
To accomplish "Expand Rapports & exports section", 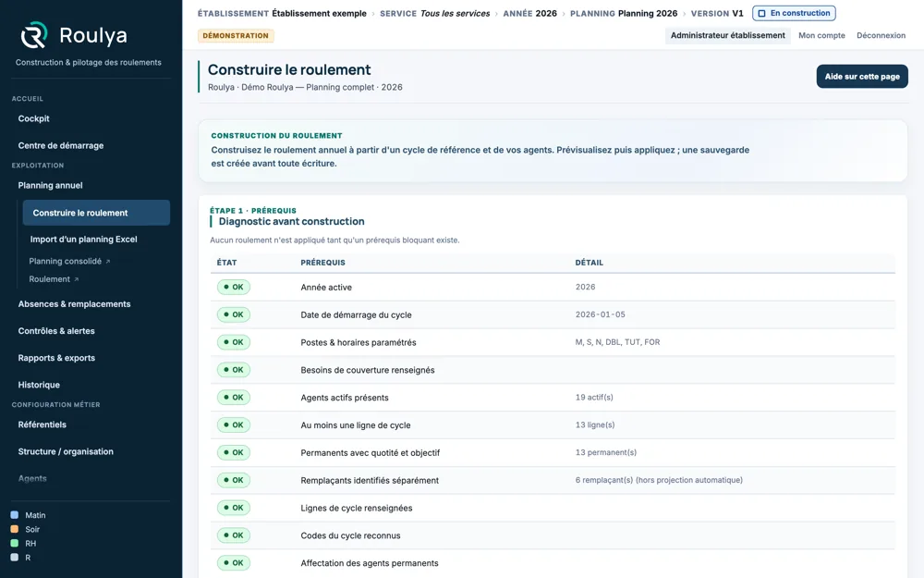I will [x=56, y=358].
